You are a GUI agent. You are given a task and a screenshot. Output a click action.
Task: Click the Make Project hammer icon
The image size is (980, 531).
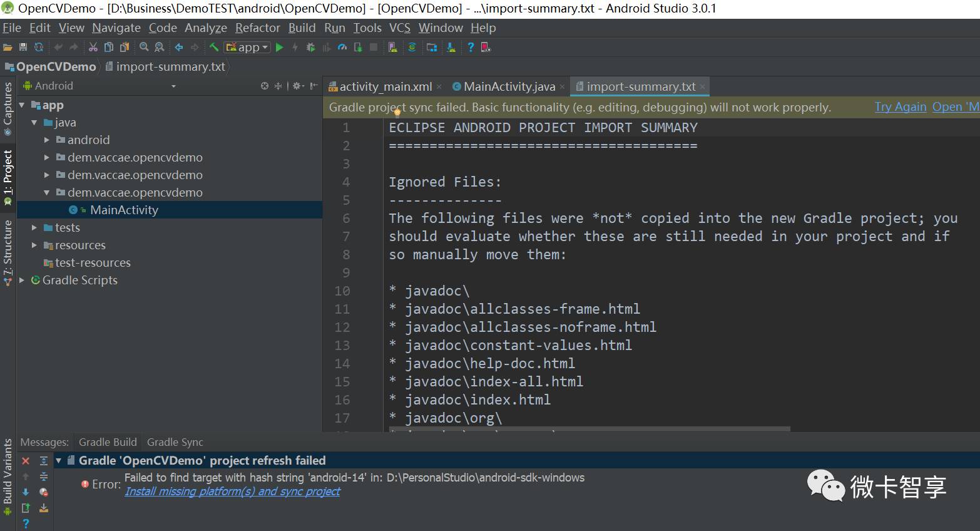coord(214,47)
